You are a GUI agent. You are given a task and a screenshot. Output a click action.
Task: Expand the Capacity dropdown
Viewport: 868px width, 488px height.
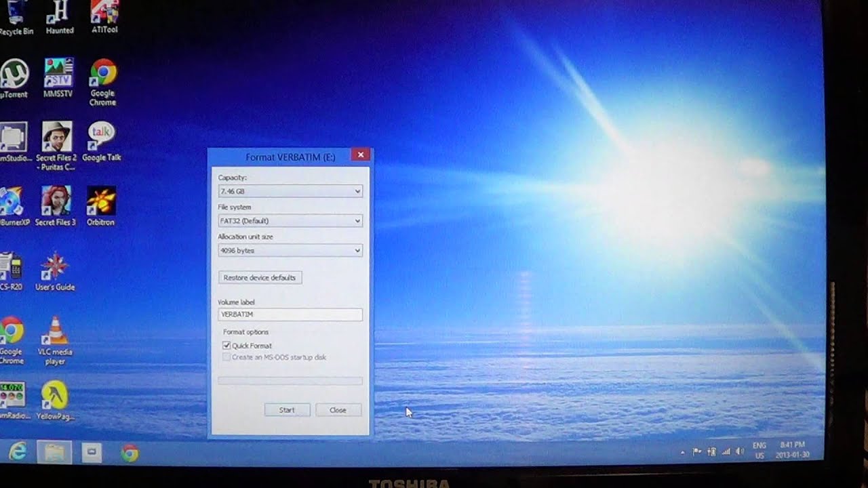click(290, 192)
